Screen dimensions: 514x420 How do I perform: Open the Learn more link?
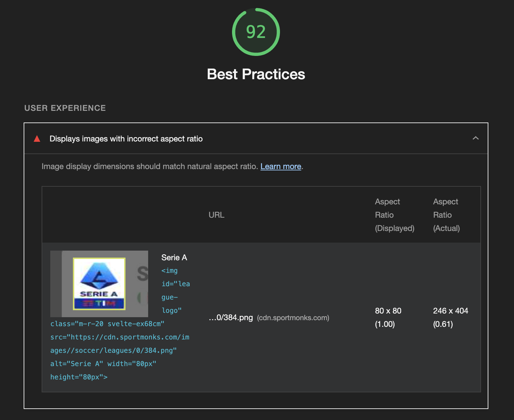281,166
